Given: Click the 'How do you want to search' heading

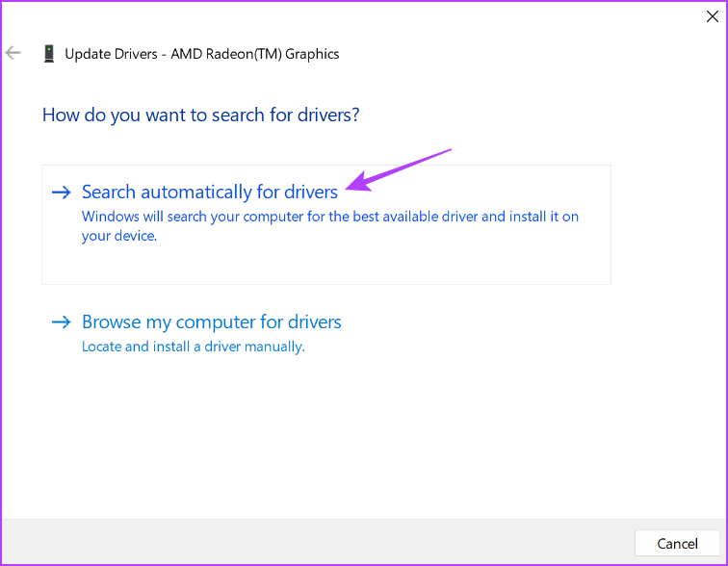Looking at the screenshot, I should (201, 116).
